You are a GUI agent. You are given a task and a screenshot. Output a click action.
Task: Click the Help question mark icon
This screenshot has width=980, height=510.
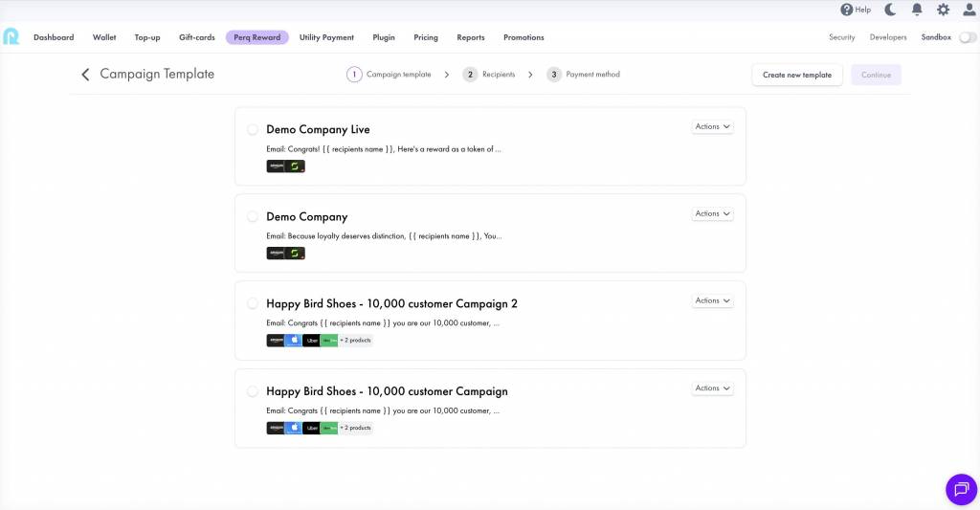pos(846,10)
